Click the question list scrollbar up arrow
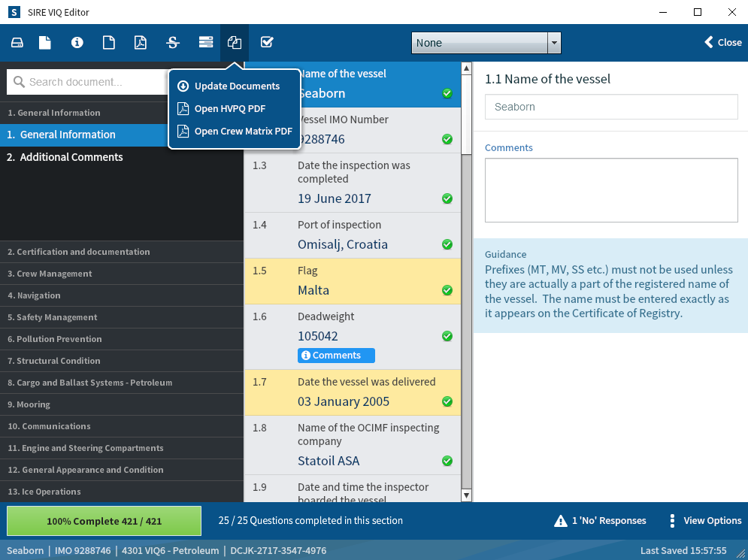 coord(467,68)
